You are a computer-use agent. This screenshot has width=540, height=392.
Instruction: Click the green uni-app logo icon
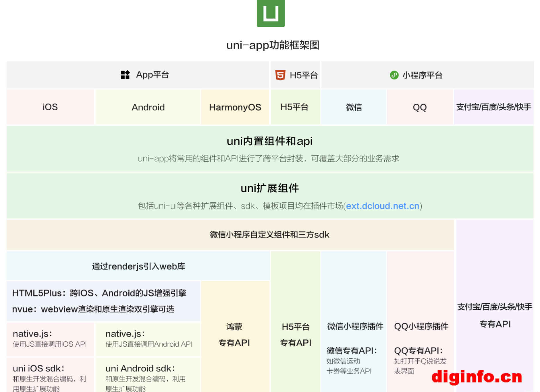271,13
